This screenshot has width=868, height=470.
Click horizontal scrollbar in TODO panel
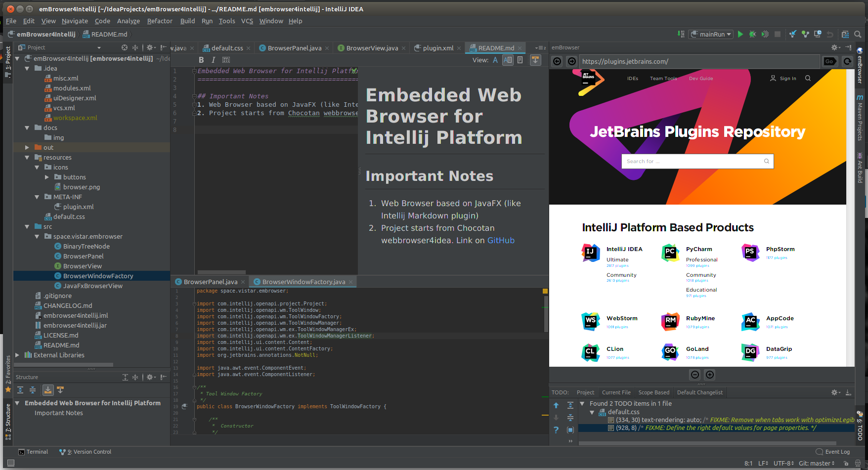[708, 443]
